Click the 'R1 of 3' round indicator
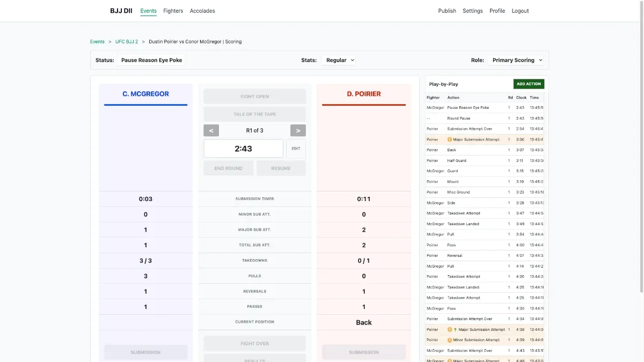Viewport: 644px width, 362px height. click(x=255, y=130)
